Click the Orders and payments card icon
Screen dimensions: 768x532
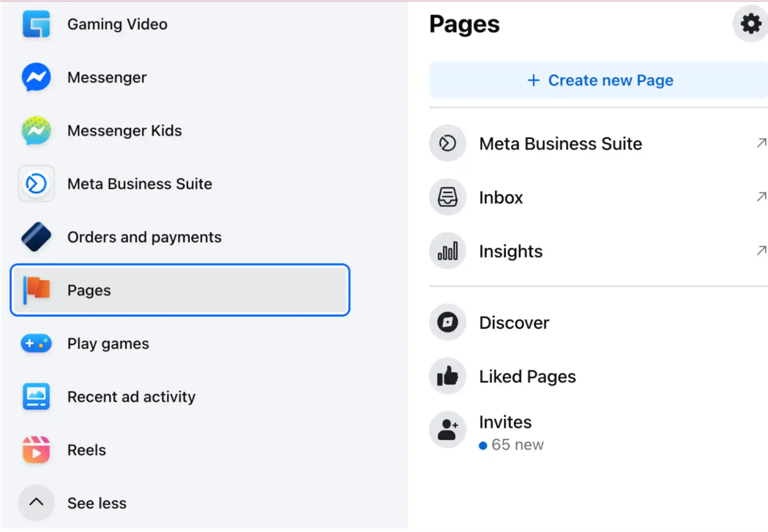pos(36,237)
